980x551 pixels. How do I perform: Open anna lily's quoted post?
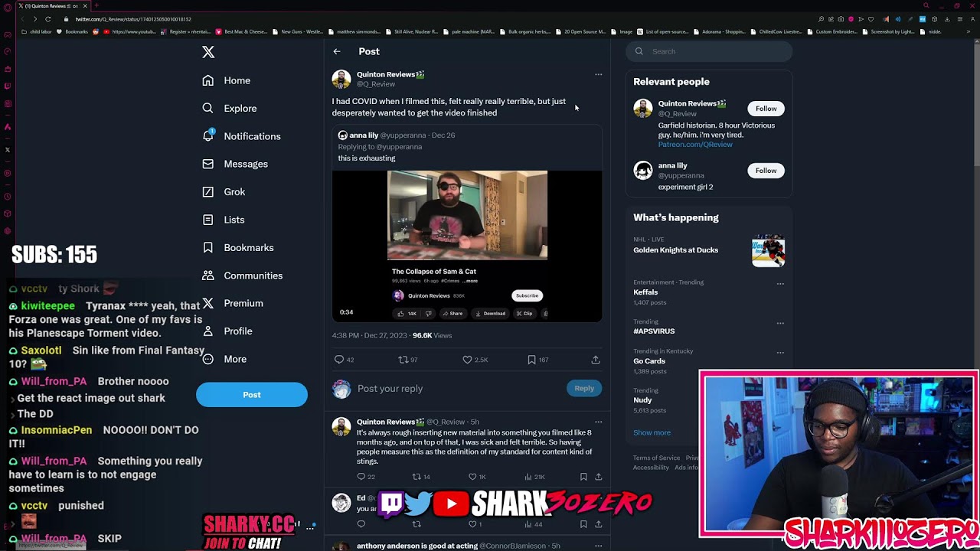point(467,223)
